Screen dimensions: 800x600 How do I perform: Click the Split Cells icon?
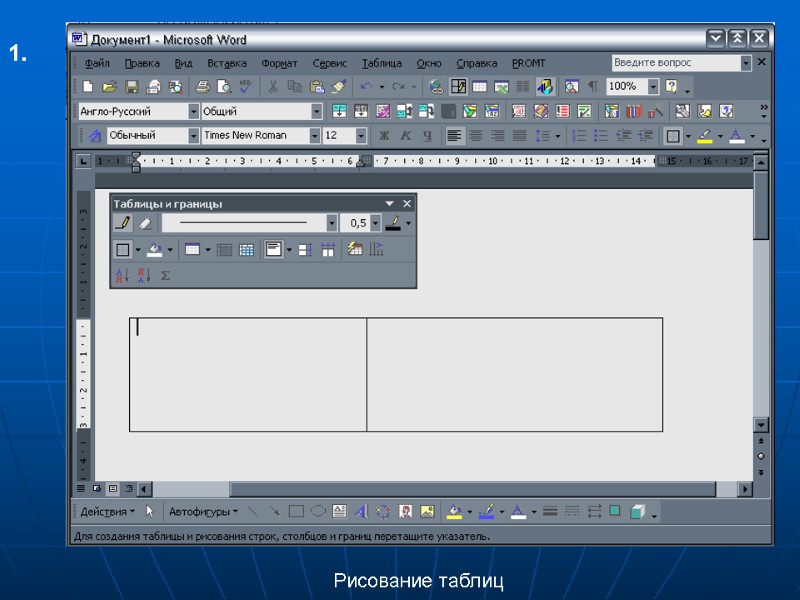click(246, 249)
